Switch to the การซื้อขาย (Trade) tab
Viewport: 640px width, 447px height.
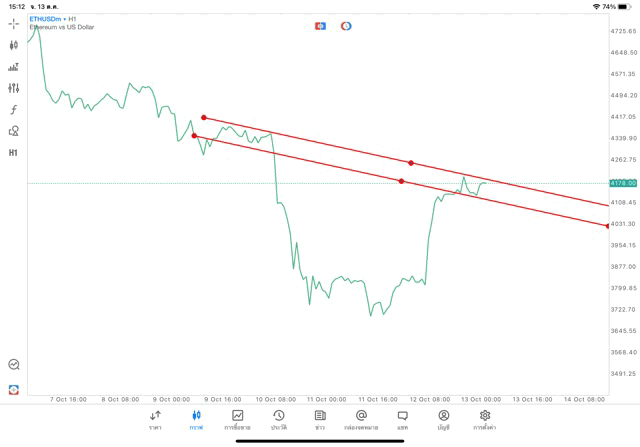pyautogui.click(x=237, y=419)
